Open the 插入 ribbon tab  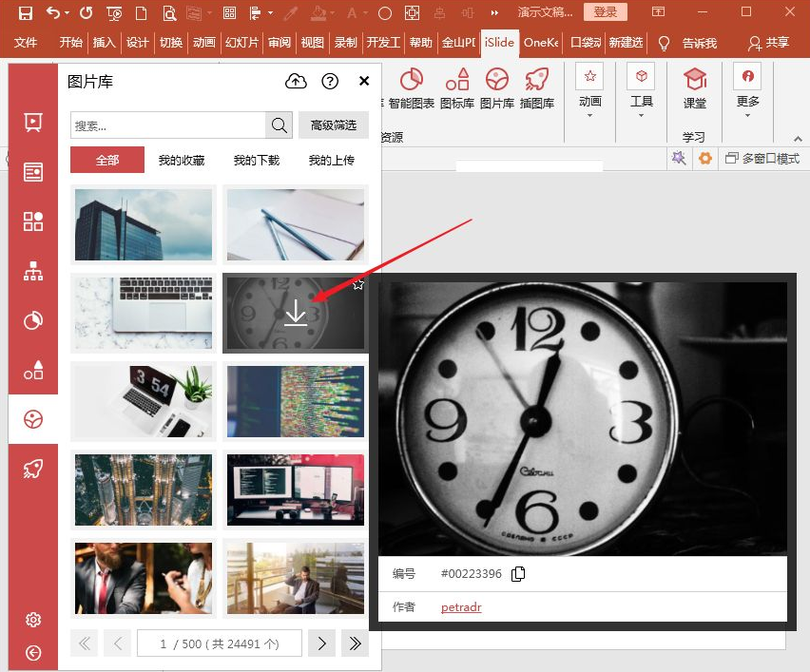[104, 43]
